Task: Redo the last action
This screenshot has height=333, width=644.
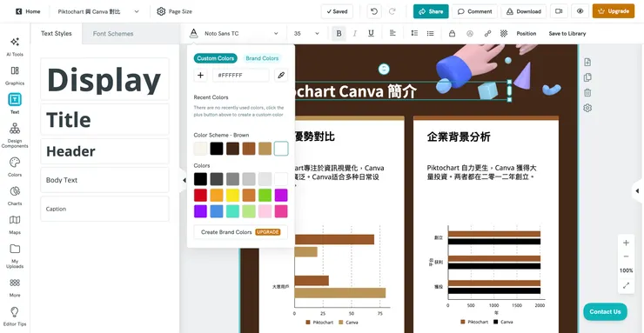Action: click(392, 11)
